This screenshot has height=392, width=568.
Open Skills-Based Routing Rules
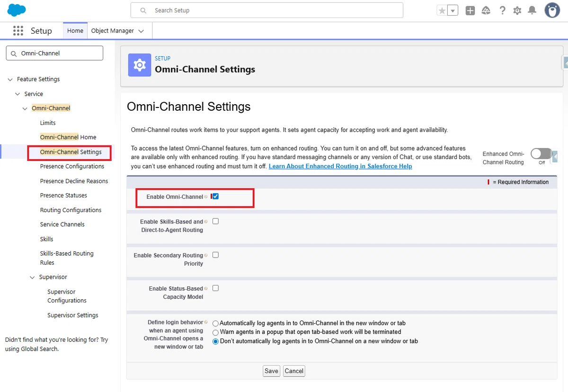pos(67,258)
